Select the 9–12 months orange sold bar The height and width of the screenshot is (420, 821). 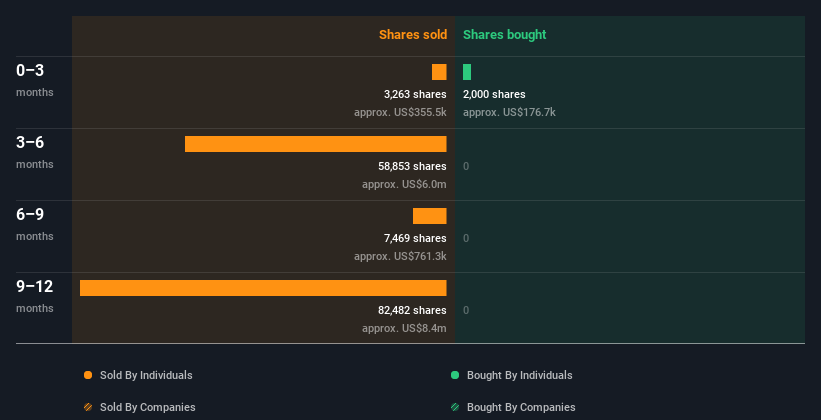pos(263,288)
